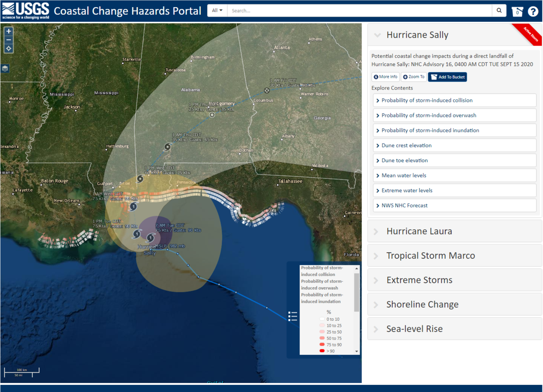Zoom out on the map

point(9,40)
